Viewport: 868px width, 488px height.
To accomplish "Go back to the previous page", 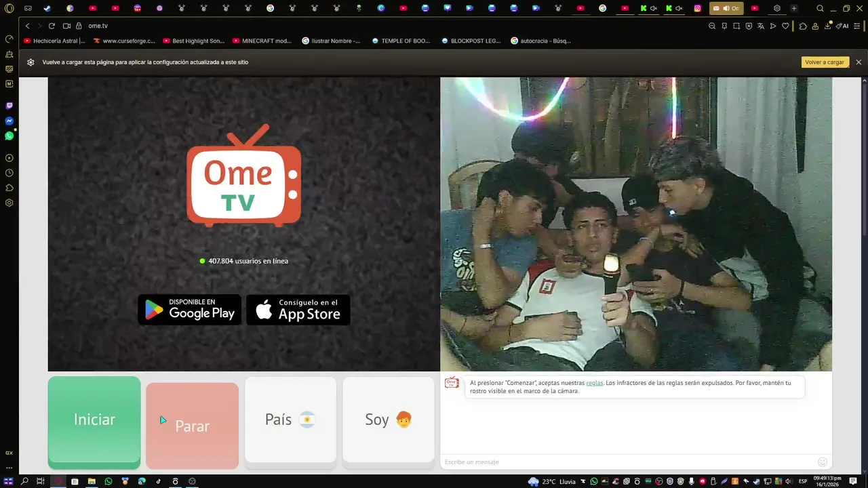I will [x=27, y=26].
